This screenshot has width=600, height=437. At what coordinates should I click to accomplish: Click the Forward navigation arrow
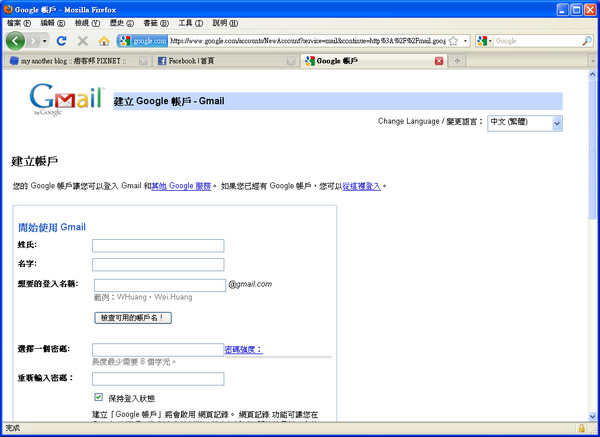coord(33,41)
